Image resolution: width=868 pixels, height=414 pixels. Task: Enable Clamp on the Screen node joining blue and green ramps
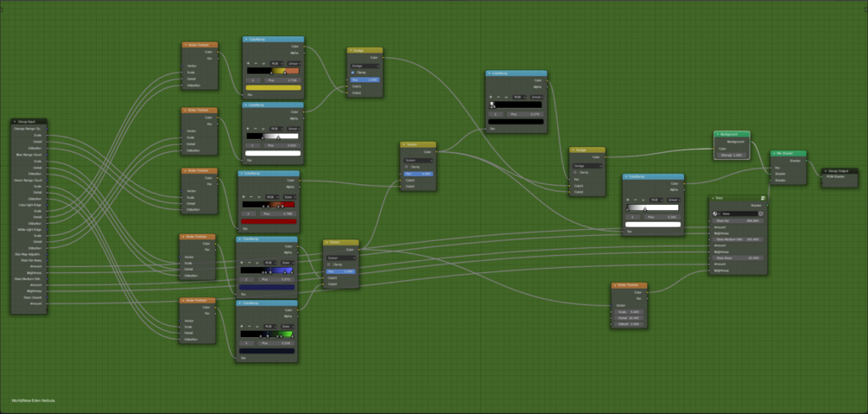(329, 264)
